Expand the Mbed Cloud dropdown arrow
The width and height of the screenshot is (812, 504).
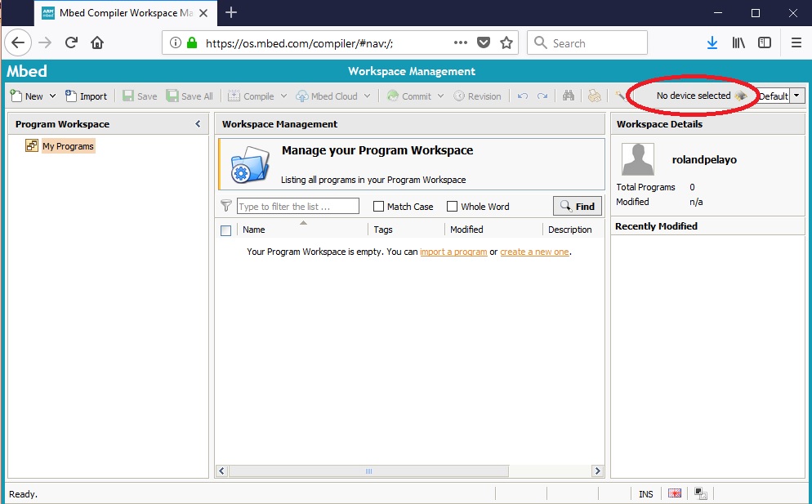click(x=367, y=96)
